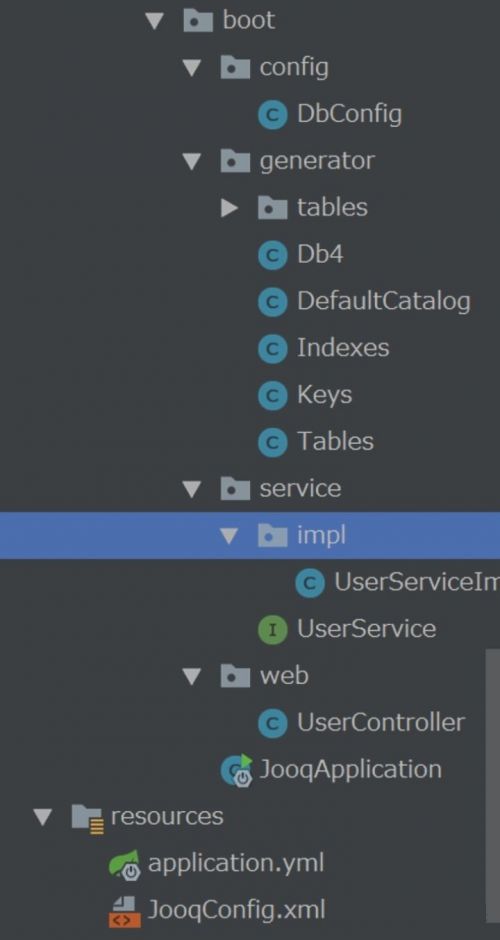Select the Db4 class
The width and height of the screenshot is (500, 940).
pyautogui.click(x=301, y=255)
